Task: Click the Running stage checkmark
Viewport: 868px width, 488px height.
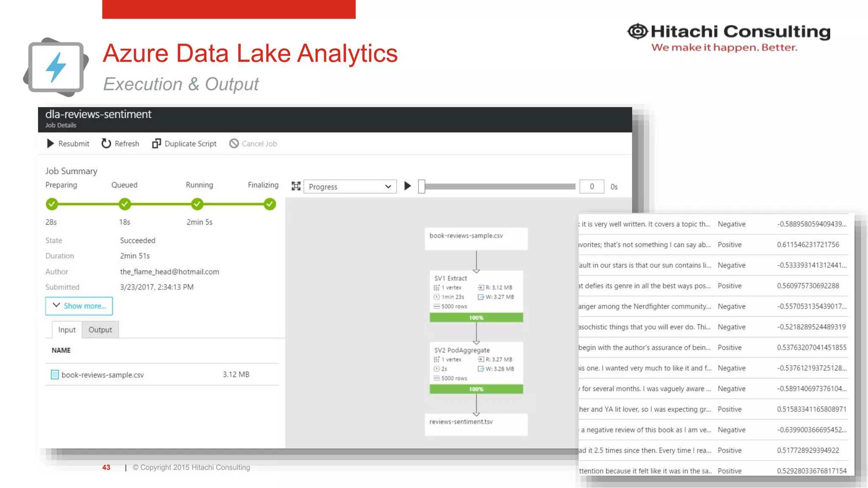Action: pos(197,204)
